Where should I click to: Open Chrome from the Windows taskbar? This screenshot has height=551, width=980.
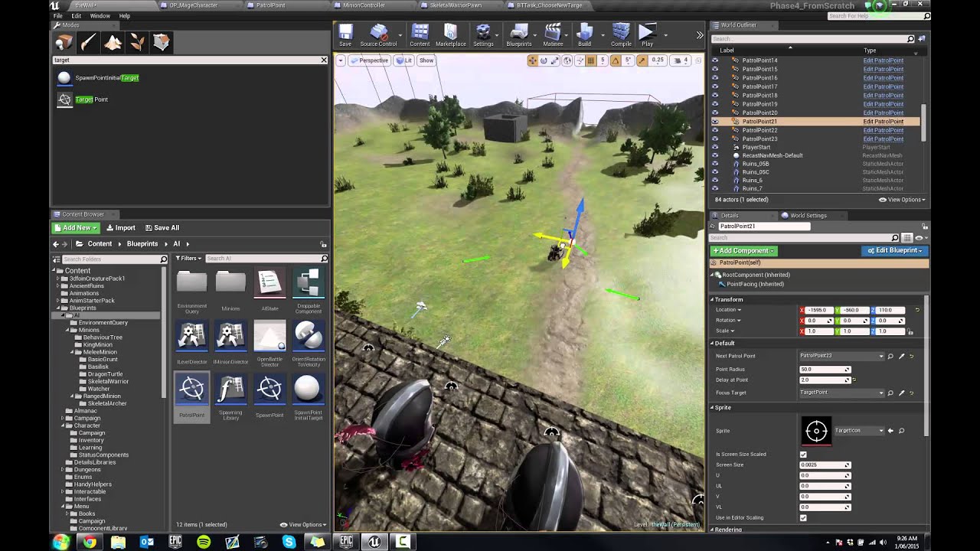tap(90, 542)
